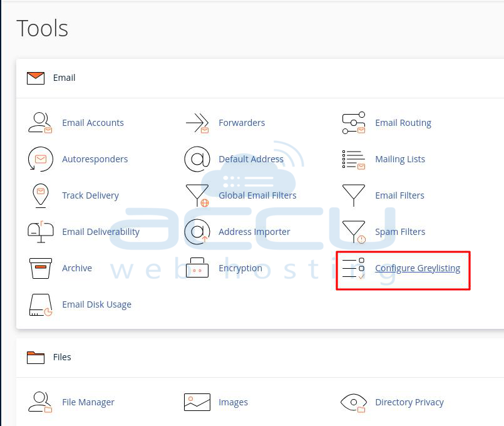
Task: Click the Images picture icon
Action: pyautogui.click(x=197, y=402)
